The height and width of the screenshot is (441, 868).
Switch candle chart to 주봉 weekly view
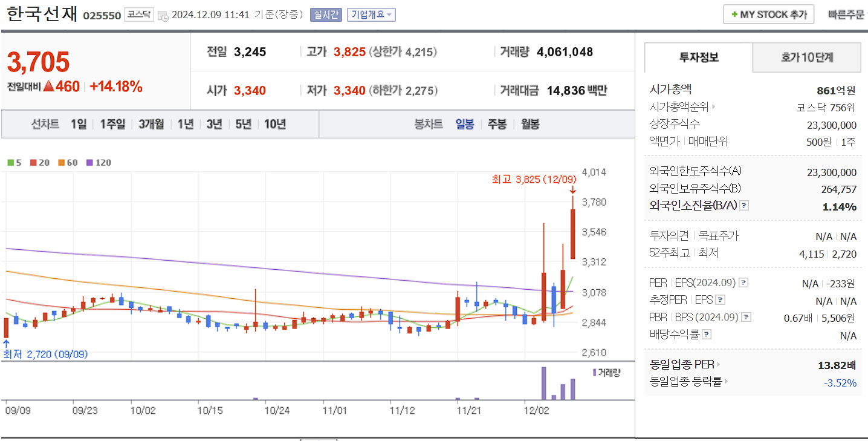click(497, 124)
